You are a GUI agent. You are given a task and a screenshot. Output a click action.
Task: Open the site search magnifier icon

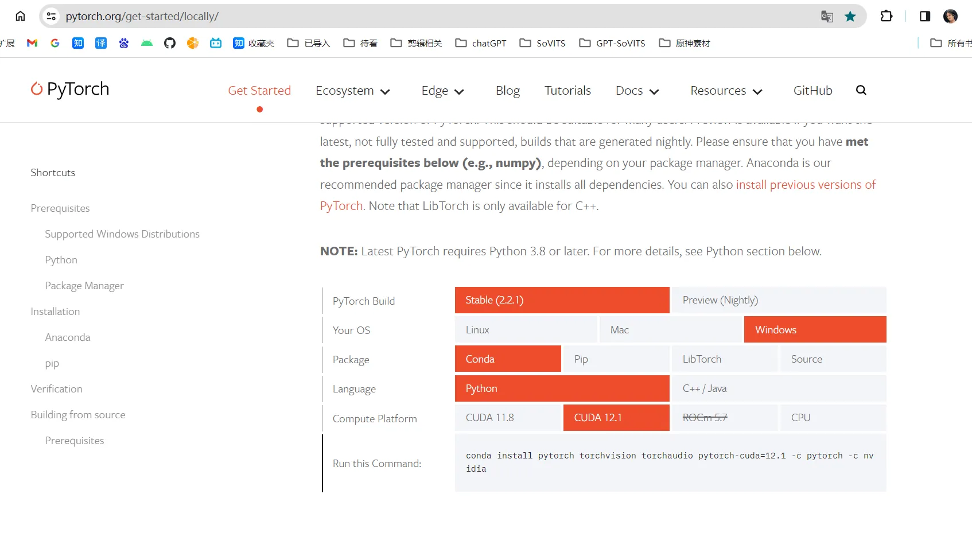(x=861, y=90)
